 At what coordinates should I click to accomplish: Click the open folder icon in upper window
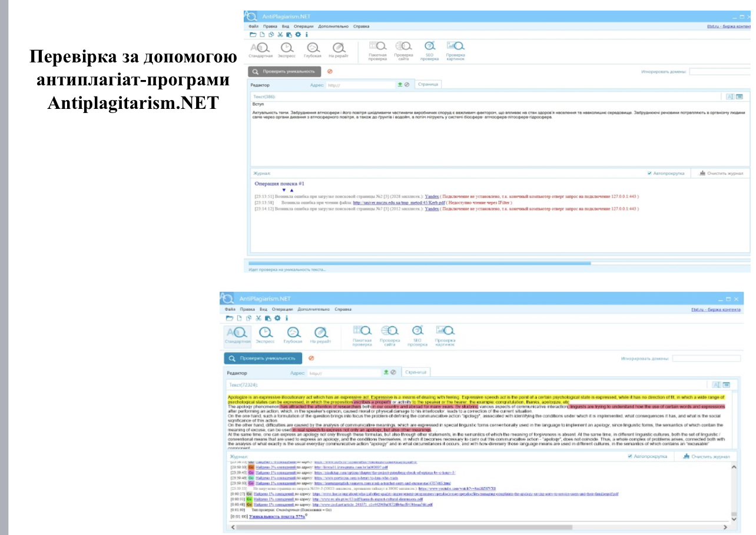tap(254, 34)
